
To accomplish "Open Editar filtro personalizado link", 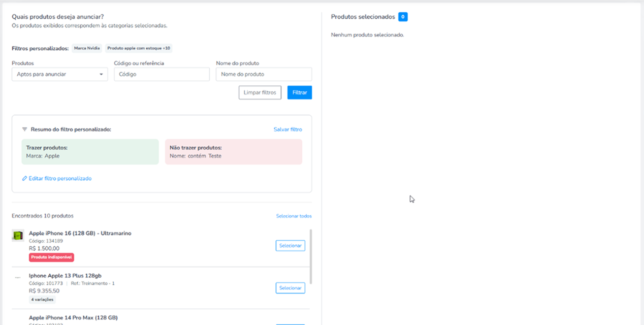I will tap(60, 179).
